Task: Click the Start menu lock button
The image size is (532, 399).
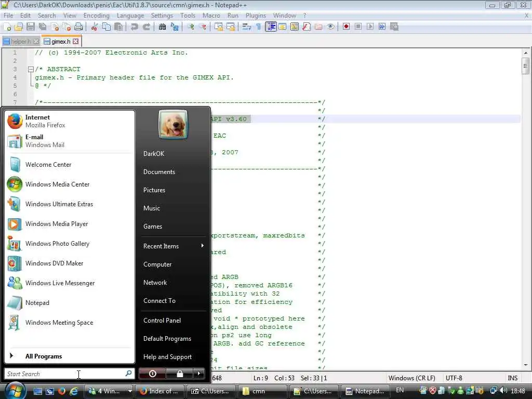Action: pyautogui.click(x=180, y=374)
